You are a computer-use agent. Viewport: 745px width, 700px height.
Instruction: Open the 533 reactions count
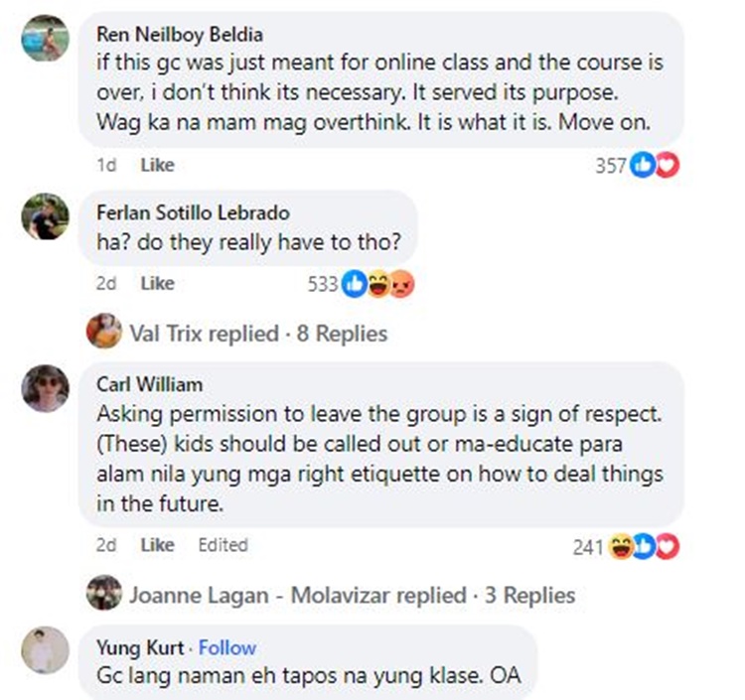pyautogui.click(x=324, y=285)
